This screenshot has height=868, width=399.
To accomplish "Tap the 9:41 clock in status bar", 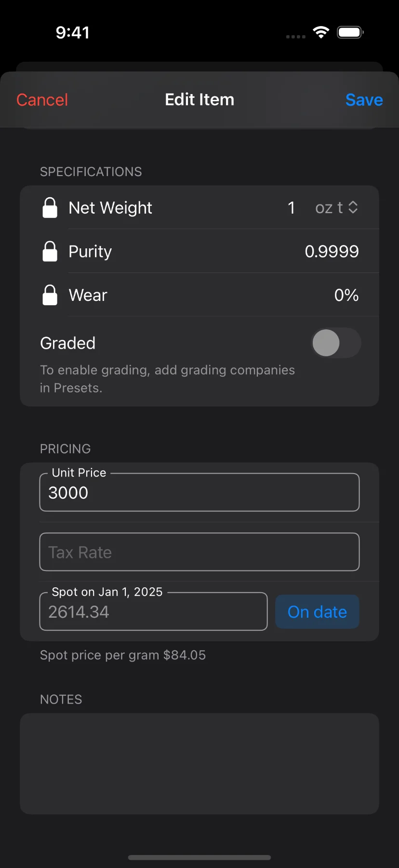I will click(x=73, y=32).
